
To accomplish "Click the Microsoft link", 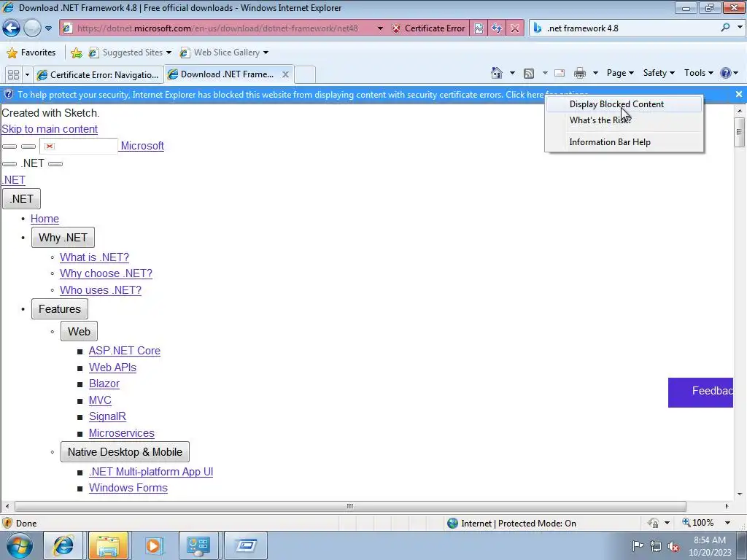I will point(142,146).
